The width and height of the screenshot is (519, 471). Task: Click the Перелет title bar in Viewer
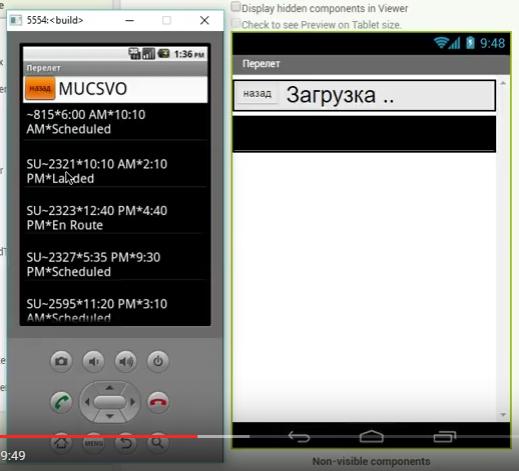(x=371, y=64)
